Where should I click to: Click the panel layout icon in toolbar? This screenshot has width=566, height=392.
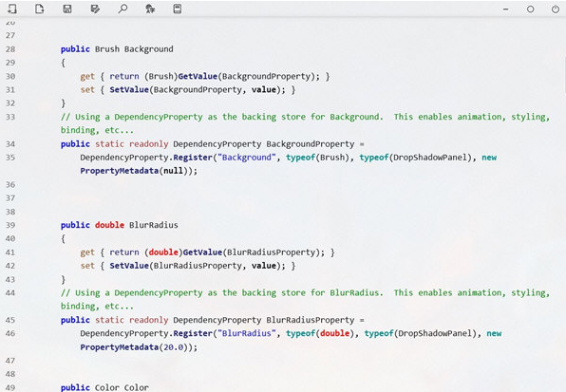[178, 9]
